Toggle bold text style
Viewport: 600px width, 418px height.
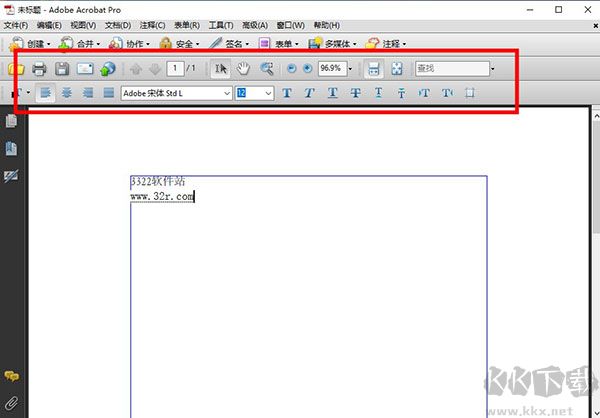(287, 93)
